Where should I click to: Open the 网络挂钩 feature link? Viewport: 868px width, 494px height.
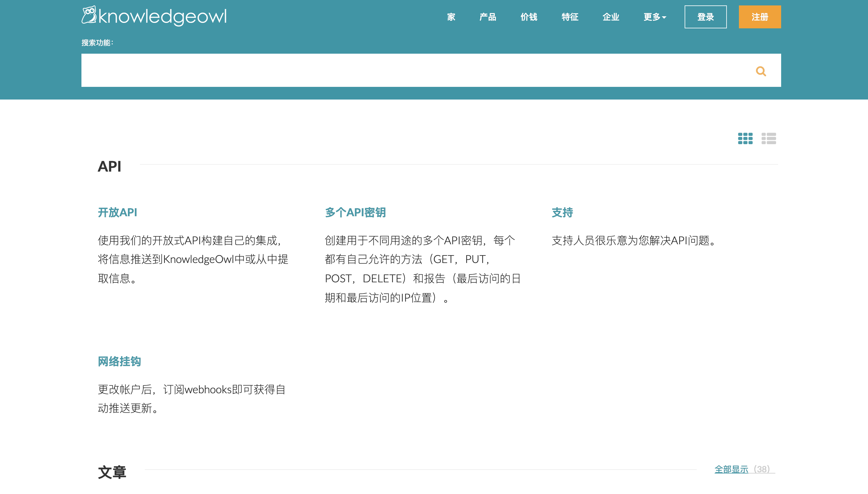tap(119, 361)
